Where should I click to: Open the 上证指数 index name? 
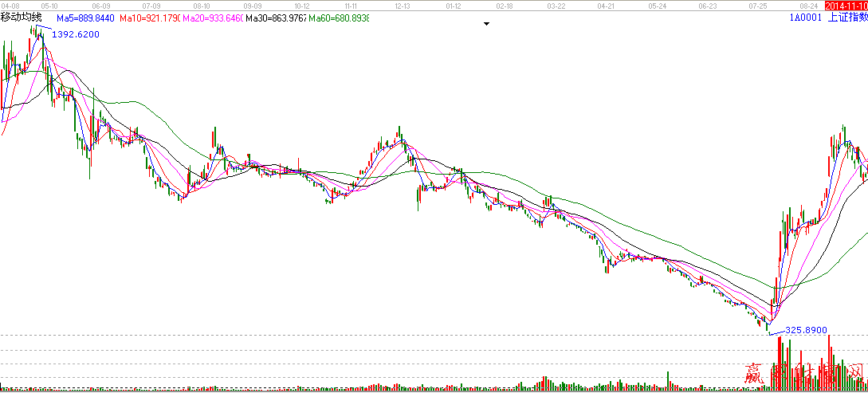[847, 17]
